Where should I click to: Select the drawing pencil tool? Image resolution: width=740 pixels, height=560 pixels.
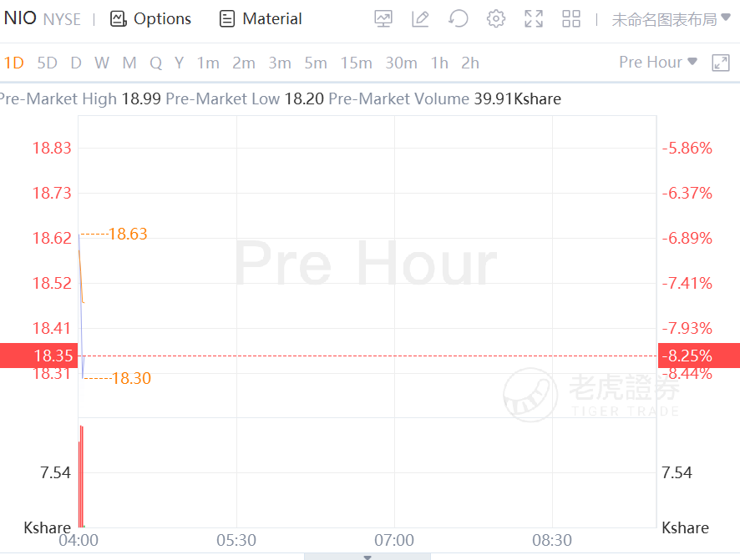pos(420,19)
